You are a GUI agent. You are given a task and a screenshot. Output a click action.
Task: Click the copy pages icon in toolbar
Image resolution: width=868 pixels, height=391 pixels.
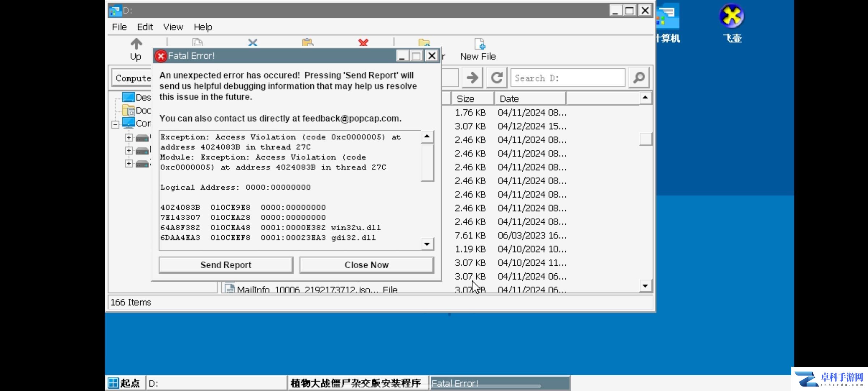coord(197,42)
